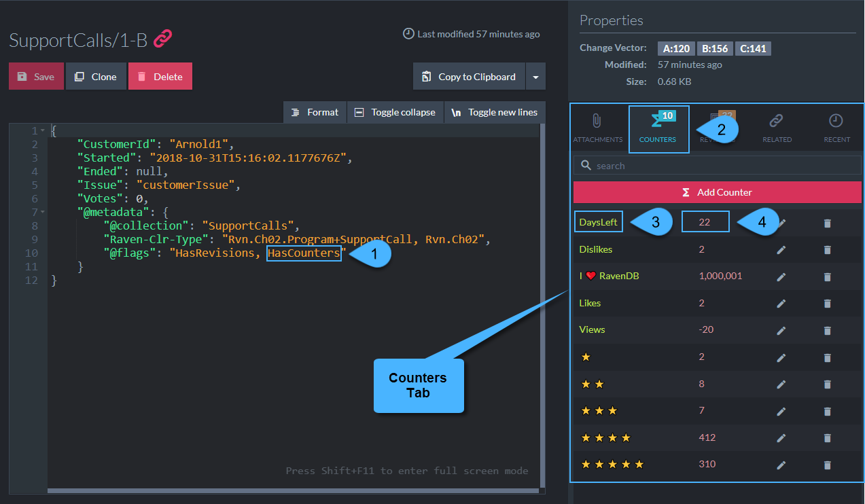865x504 pixels.
Task: Delete the I ♥ RavenDB counter
Action: 827,276
